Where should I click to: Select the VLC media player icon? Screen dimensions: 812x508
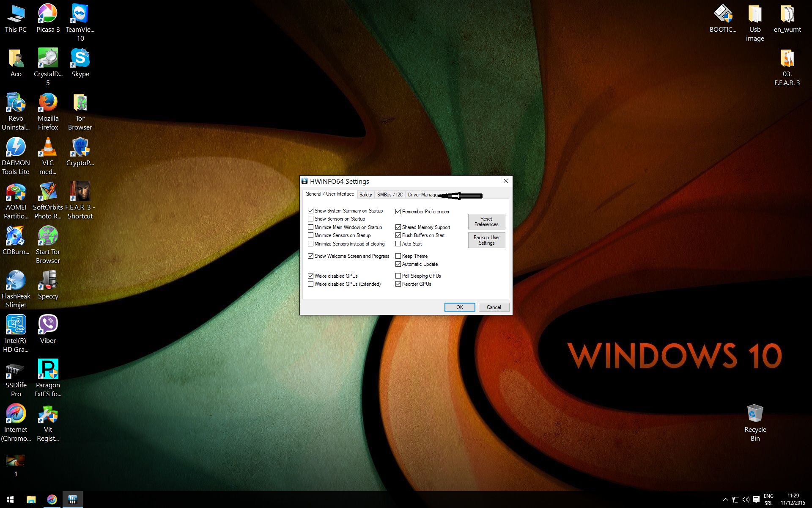(x=48, y=148)
